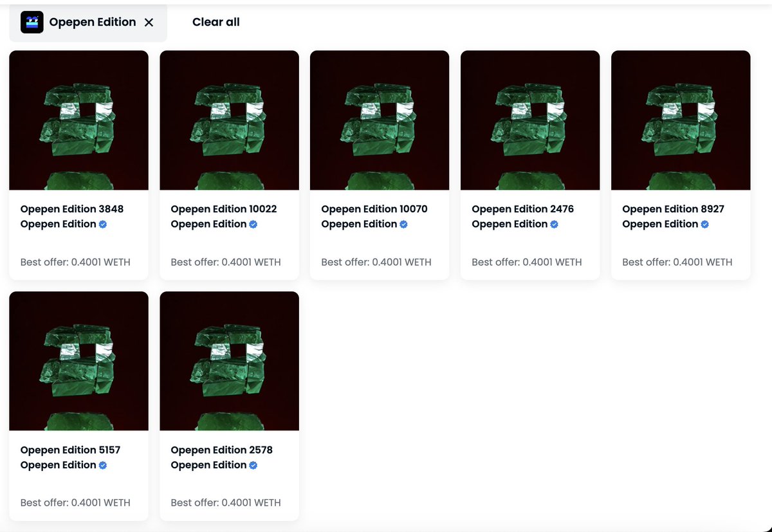The height and width of the screenshot is (532, 772).
Task: Click best offer text on 8927 card
Action: click(x=677, y=262)
